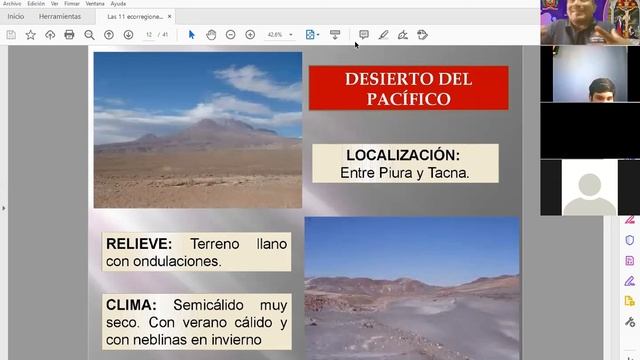This screenshot has height=360, width=640.
Task: Switch to the Herramientas tab
Action: (60, 16)
